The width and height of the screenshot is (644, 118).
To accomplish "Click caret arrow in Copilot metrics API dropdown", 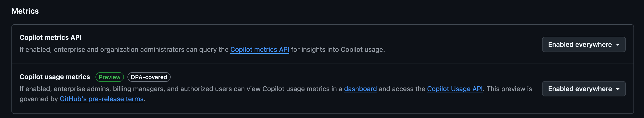I will pos(618,45).
